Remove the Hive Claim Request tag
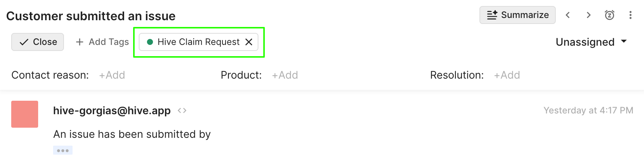The image size is (644, 167). (x=249, y=42)
